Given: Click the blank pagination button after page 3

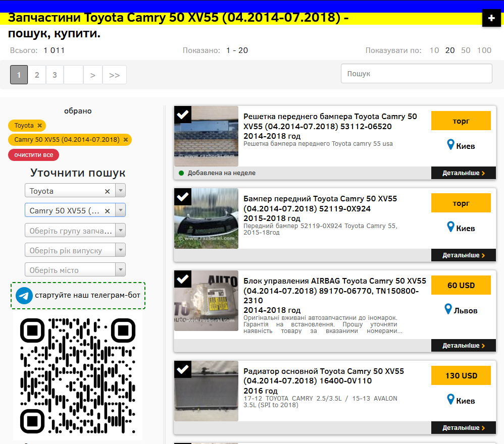Looking at the screenshot, I should click(x=74, y=75).
